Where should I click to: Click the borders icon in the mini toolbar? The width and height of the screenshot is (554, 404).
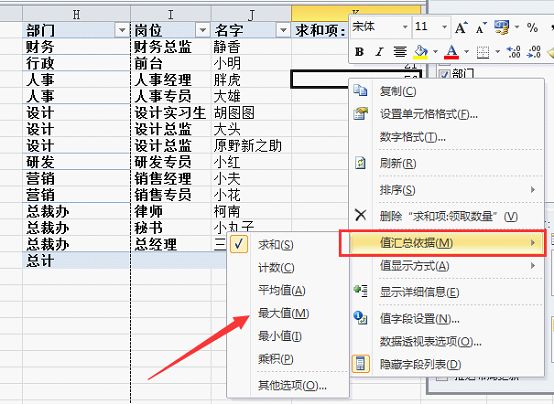coord(483,52)
